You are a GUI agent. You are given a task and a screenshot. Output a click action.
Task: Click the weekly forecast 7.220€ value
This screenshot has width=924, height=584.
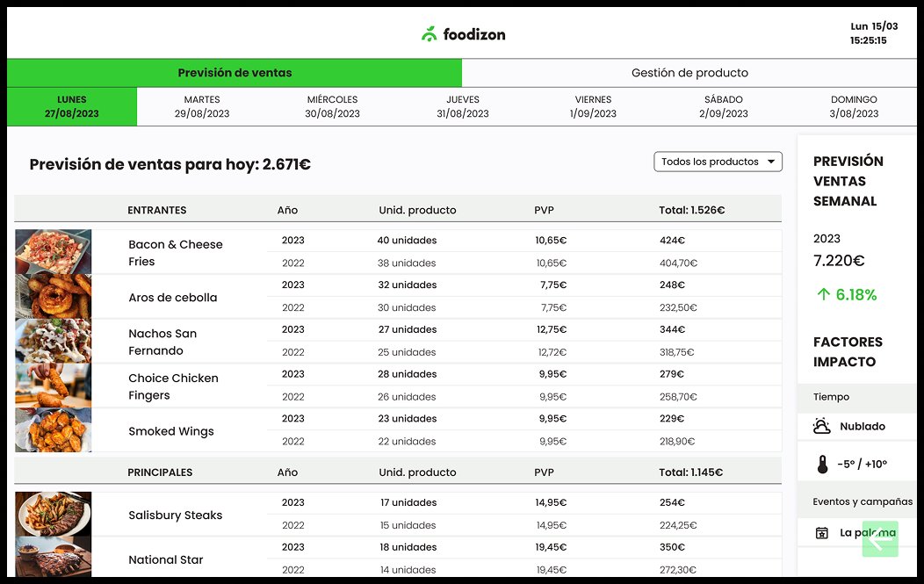click(x=839, y=261)
